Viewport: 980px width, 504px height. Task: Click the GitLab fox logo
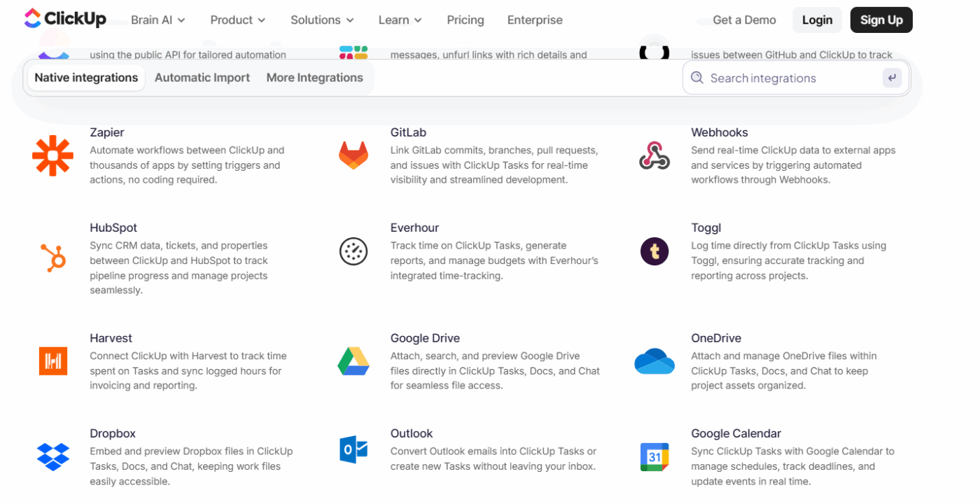point(353,155)
